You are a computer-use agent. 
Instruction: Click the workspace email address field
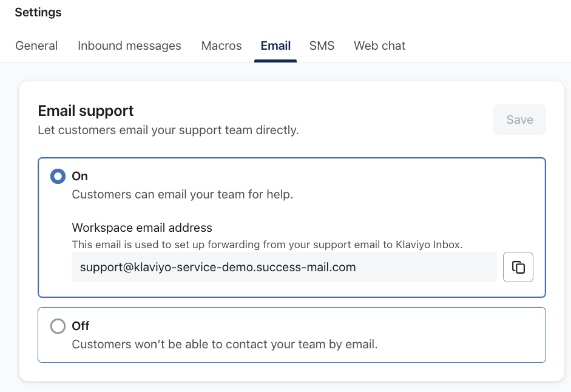click(284, 267)
